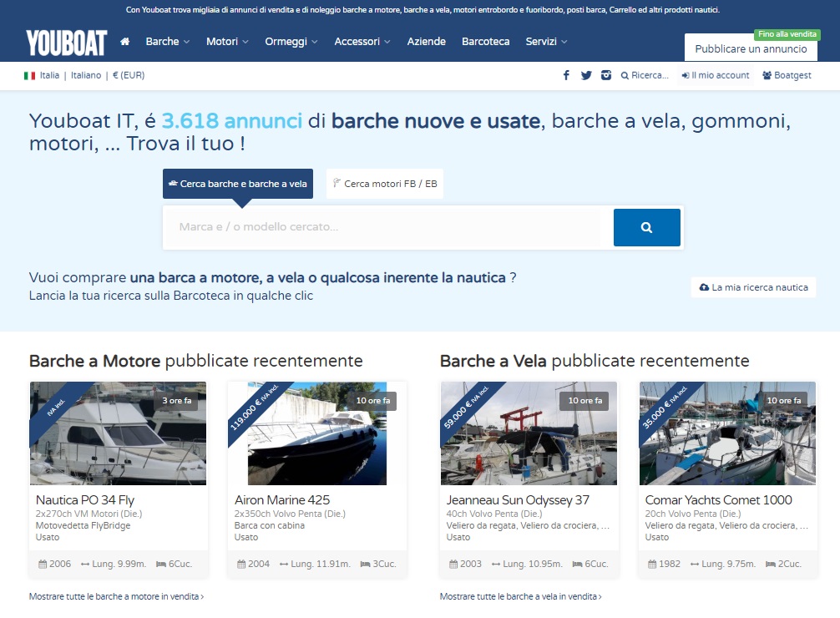Click 20ch Volvo Penta (Die.) text
This screenshot has width=840, height=618.
[x=693, y=514]
